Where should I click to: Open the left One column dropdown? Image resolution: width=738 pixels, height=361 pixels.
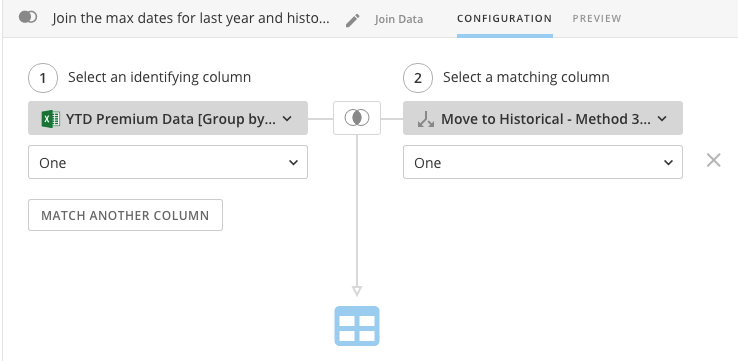[168, 162]
